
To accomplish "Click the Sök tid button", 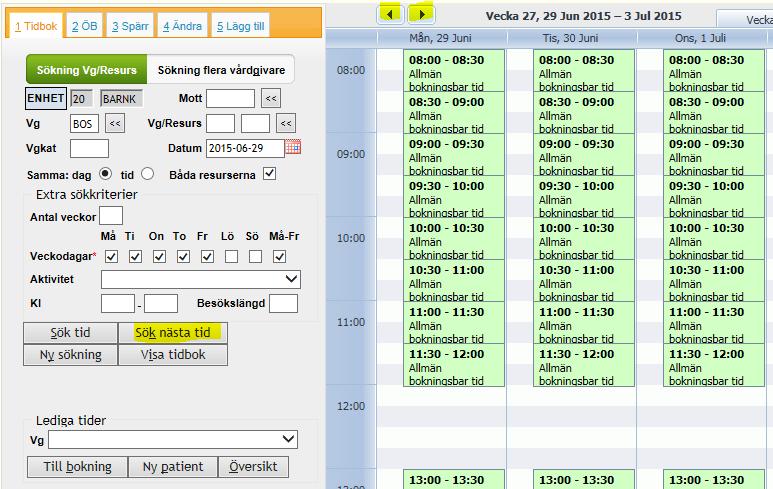I will 70,333.
